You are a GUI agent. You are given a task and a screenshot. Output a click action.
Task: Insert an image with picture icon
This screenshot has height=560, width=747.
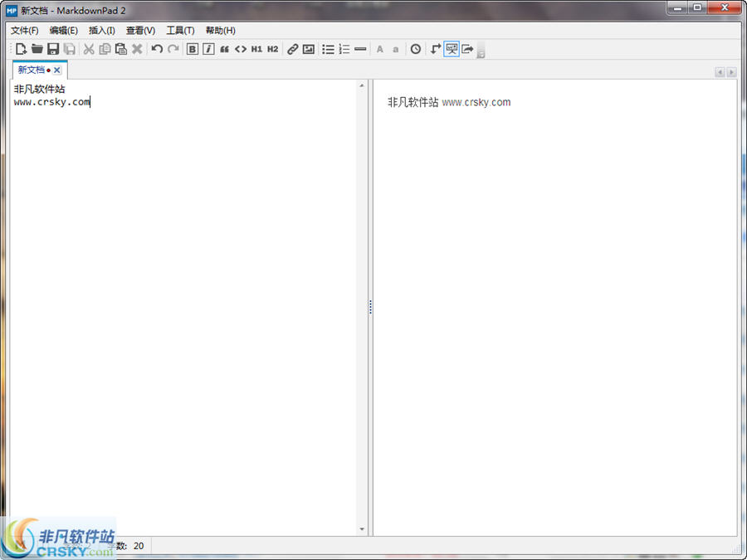pos(309,49)
